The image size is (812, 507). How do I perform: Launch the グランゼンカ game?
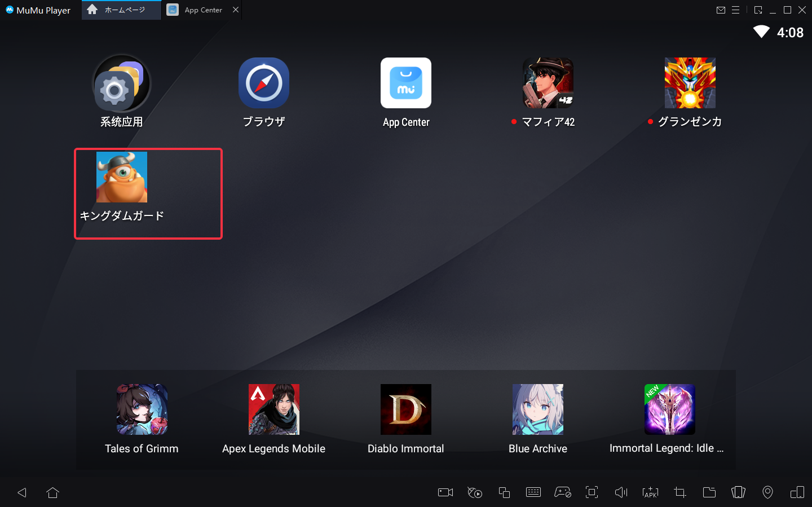[690, 83]
